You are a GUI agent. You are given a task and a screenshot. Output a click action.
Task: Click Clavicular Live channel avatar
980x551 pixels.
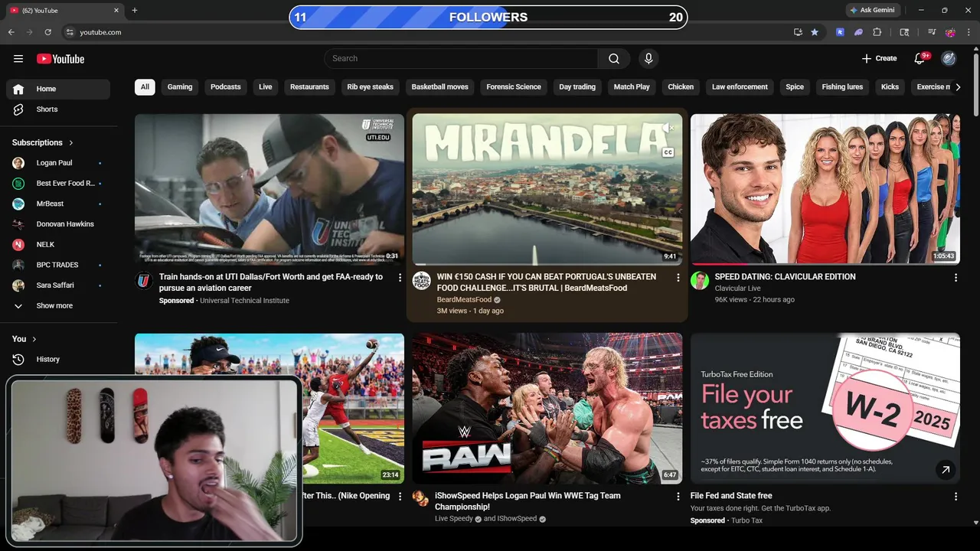coord(700,280)
